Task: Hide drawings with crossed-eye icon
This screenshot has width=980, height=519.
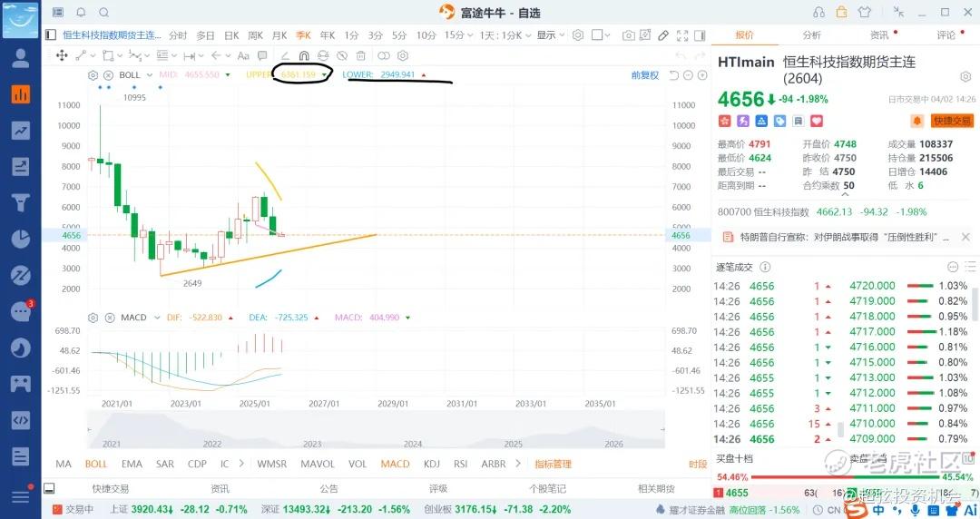Action: [x=342, y=55]
